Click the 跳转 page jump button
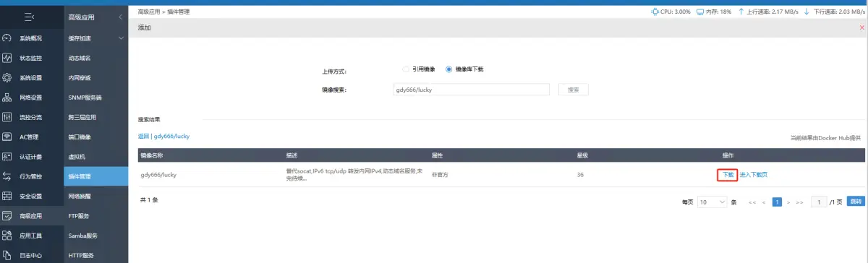 (x=856, y=202)
